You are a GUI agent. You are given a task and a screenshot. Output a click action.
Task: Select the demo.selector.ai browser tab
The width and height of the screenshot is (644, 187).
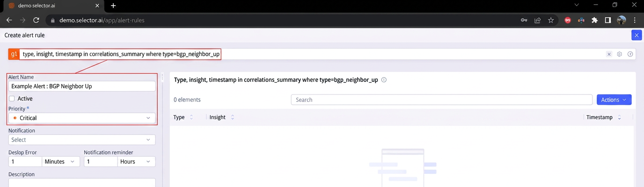54,6
